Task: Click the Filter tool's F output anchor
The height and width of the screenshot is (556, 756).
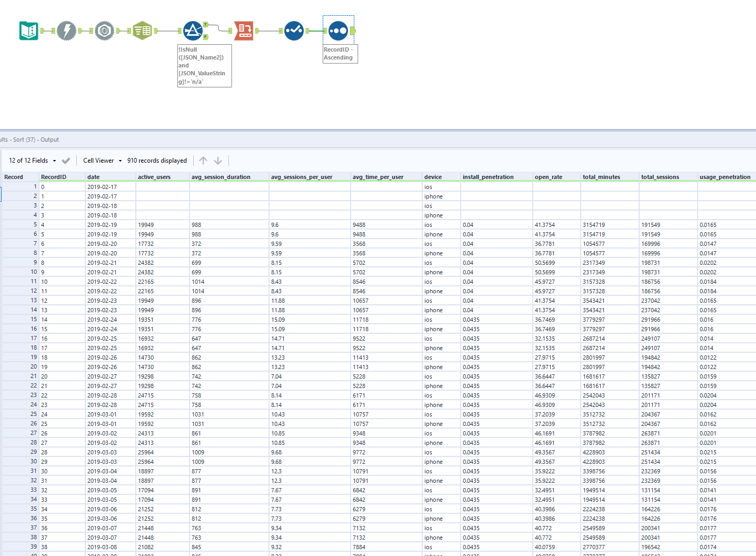Action: [x=206, y=36]
